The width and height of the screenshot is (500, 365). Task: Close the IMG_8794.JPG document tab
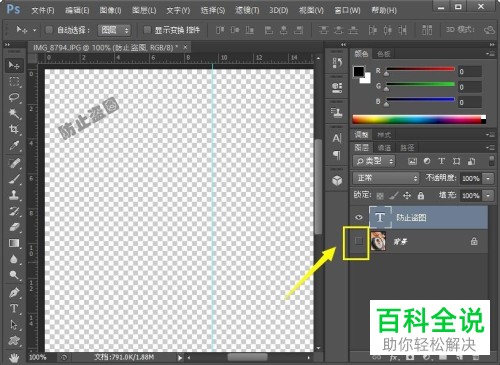185,47
